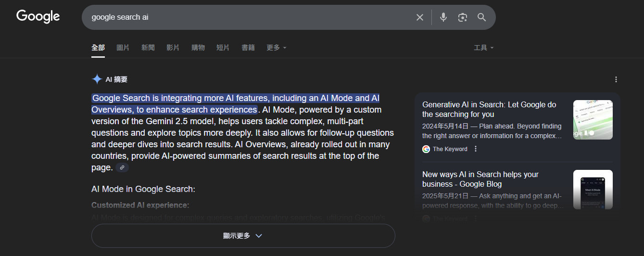Select the 全部 tab
The image size is (644, 256).
coord(98,48)
